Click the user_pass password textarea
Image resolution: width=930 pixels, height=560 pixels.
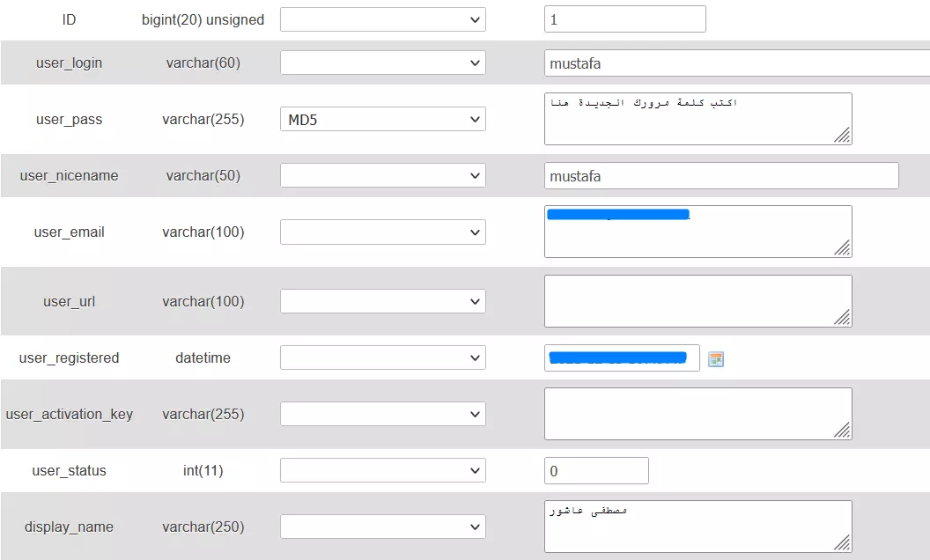click(x=698, y=119)
